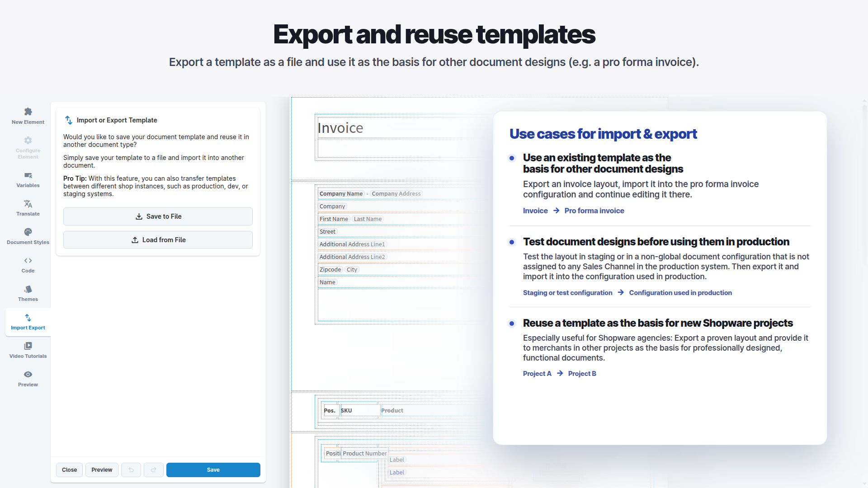The width and height of the screenshot is (868, 488).
Task: Select the Import Export sidebar item
Action: (28, 322)
